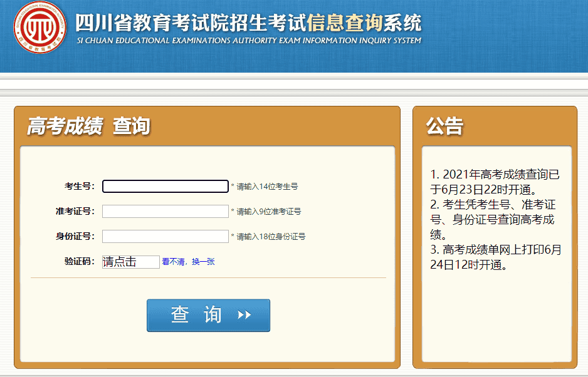Click the third announcement about 成绩单网上打印
Screen dimensions: 588x377
(x=495, y=257)
